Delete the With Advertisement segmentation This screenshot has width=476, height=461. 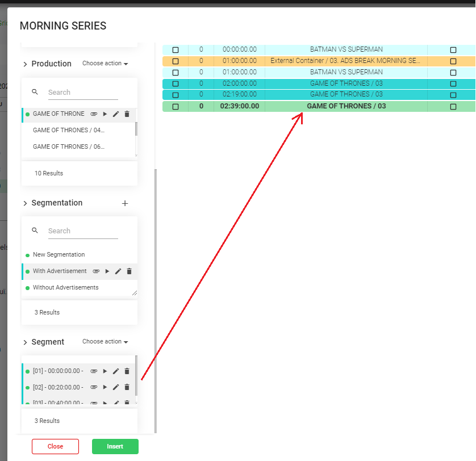click(x=129, y=271)
